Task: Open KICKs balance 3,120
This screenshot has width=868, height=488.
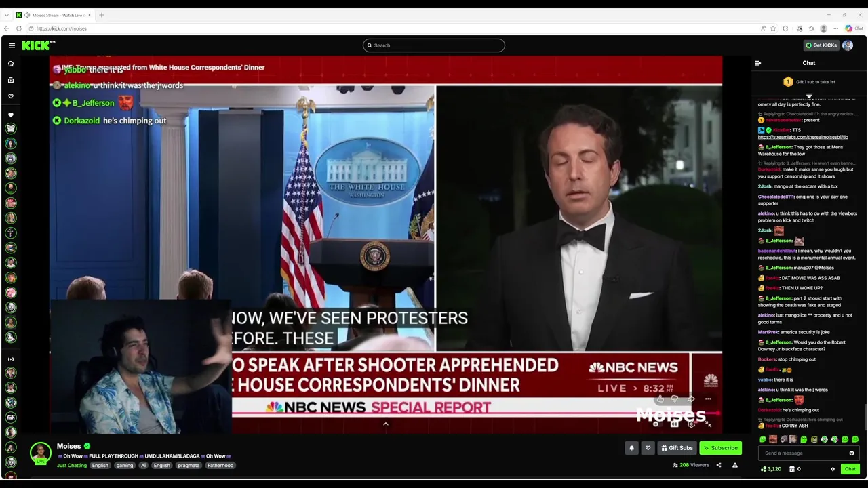Action: (x=771, y=469)
